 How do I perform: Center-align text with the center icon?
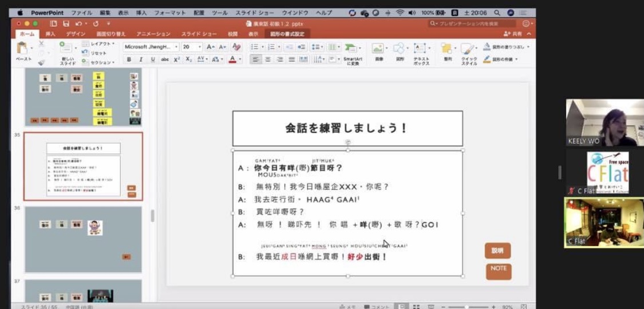[x=267, y=60]
